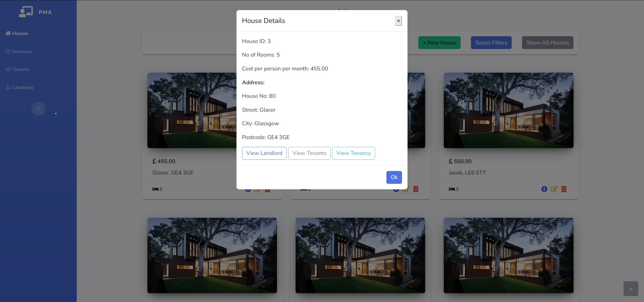Close the House Details dialog
644x302 pixels.
coord(398,21)
